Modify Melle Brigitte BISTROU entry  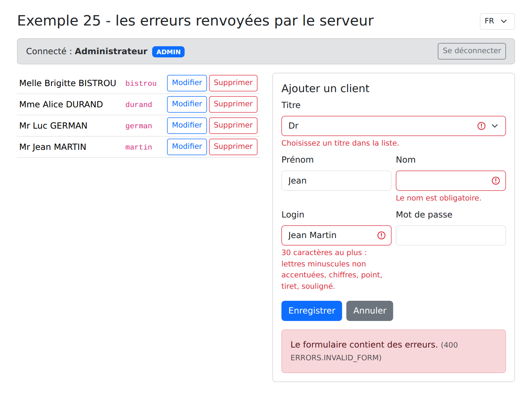187,83
